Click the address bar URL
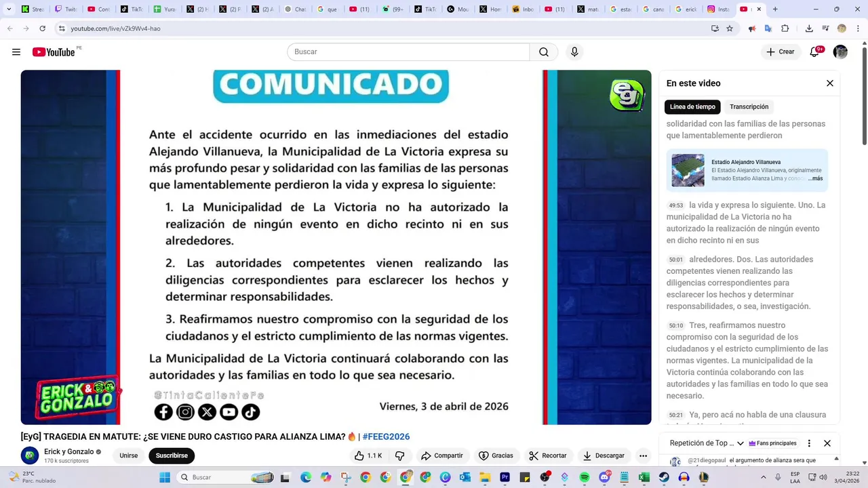This screenshot has width=868, height=488. coord(115,28)
